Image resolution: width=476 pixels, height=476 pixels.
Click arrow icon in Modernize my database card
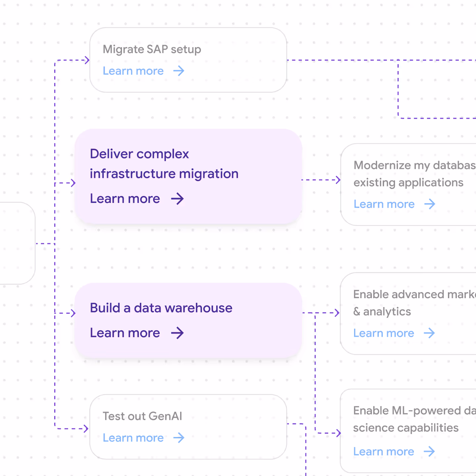(x=430, y=204)
